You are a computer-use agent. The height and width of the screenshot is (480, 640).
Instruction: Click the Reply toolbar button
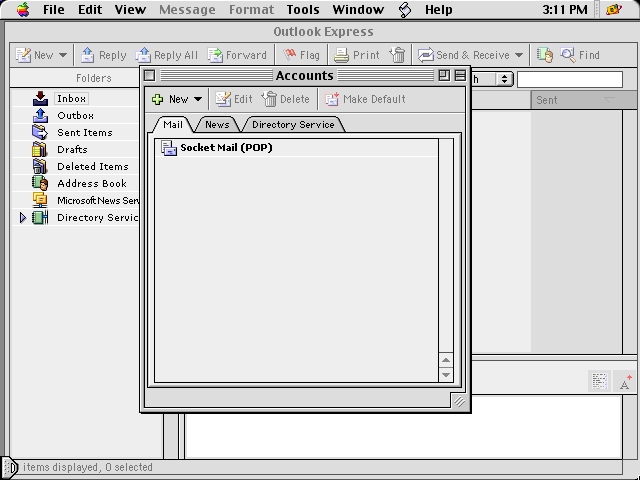pyautogui.click(x=103, y=55)
